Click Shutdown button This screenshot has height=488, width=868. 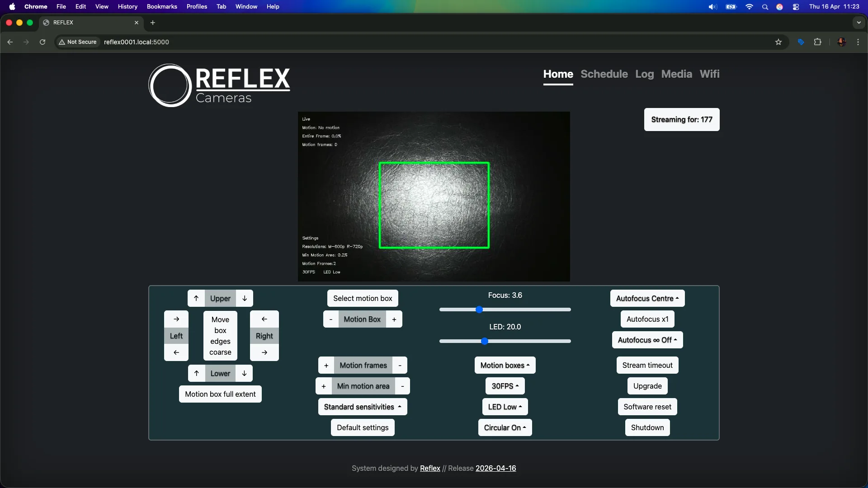[x=647, y=427]
